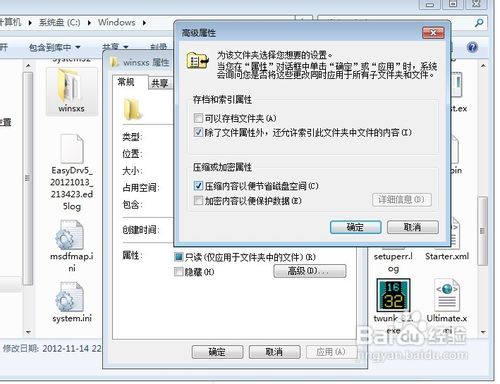The width and height of the screenshot is (500, 384).
Task: Click 取消 in the advanced attributes dialog
Action: 412,227
